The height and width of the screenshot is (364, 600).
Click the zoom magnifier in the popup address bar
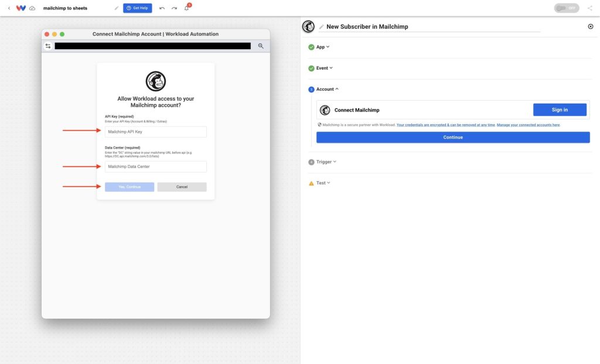coord(261,46)
